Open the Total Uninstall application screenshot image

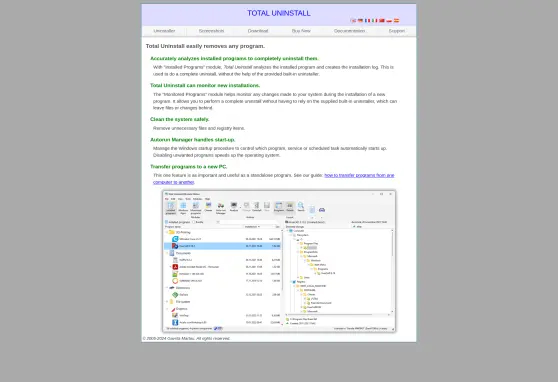(279, 261)
